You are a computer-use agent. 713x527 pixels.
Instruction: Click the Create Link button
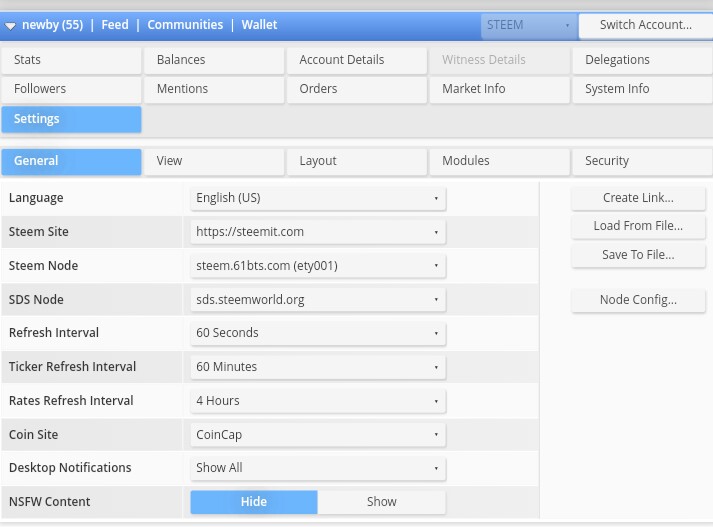[x=638, y=198]
